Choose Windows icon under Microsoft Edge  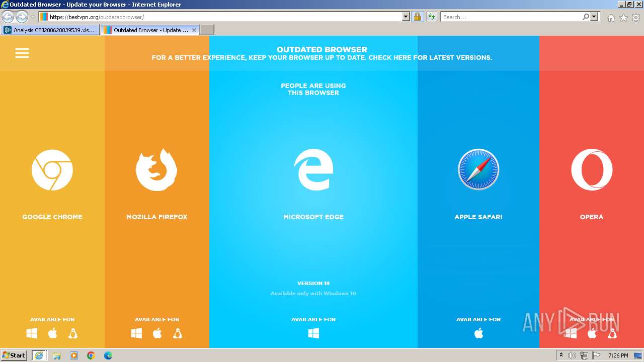click(x=313, y=333)
